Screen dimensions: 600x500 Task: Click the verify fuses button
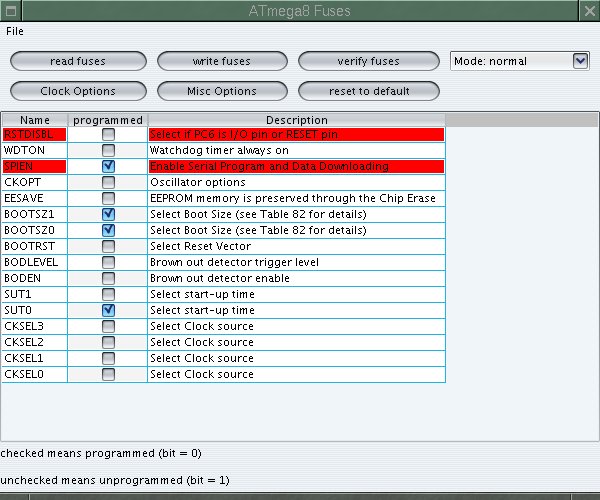(x=369, y=61)
